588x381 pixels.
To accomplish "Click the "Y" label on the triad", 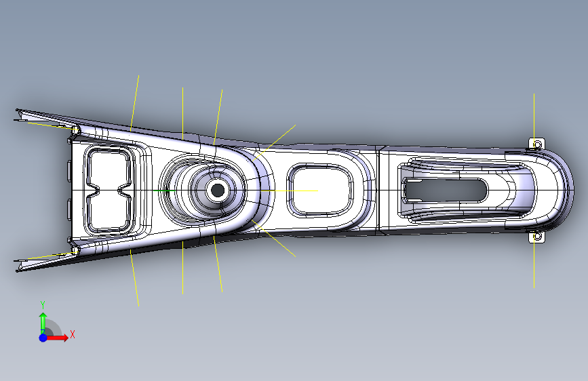I will tap(43, 305).
